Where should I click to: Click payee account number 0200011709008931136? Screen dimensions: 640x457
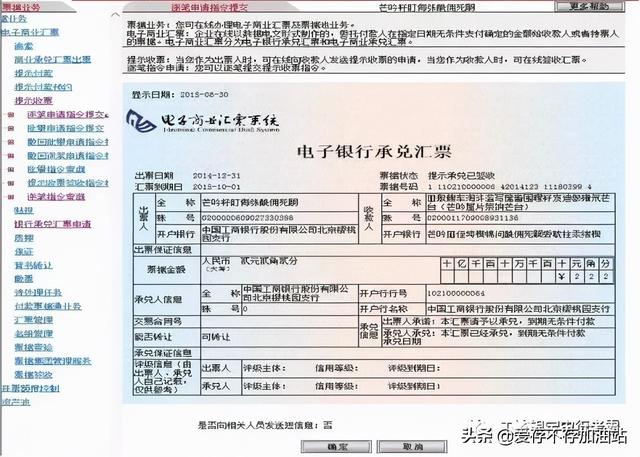(473, 218)
